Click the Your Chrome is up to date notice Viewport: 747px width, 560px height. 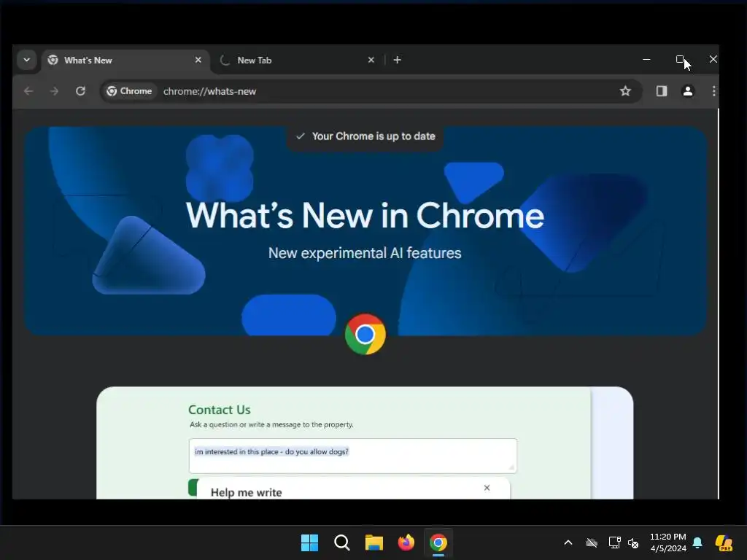coord(365,136)
